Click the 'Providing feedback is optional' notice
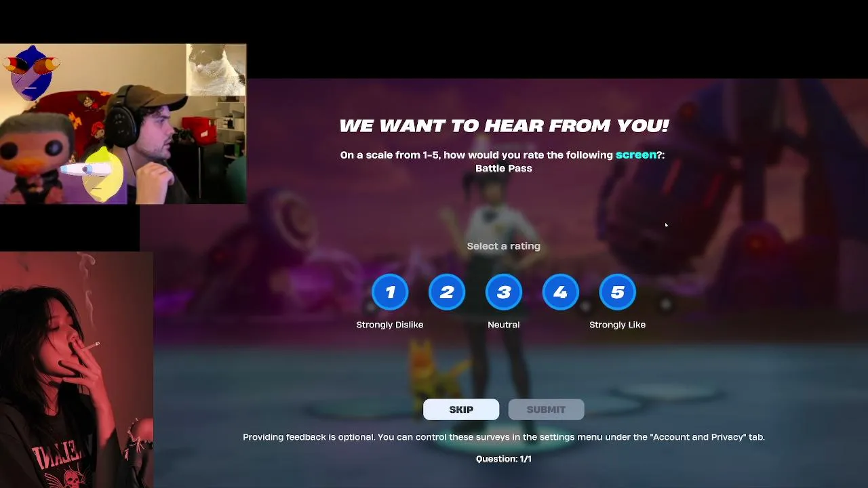Image resolution: width=868 pixels, height=488 pixels. (x=504, y=437)
